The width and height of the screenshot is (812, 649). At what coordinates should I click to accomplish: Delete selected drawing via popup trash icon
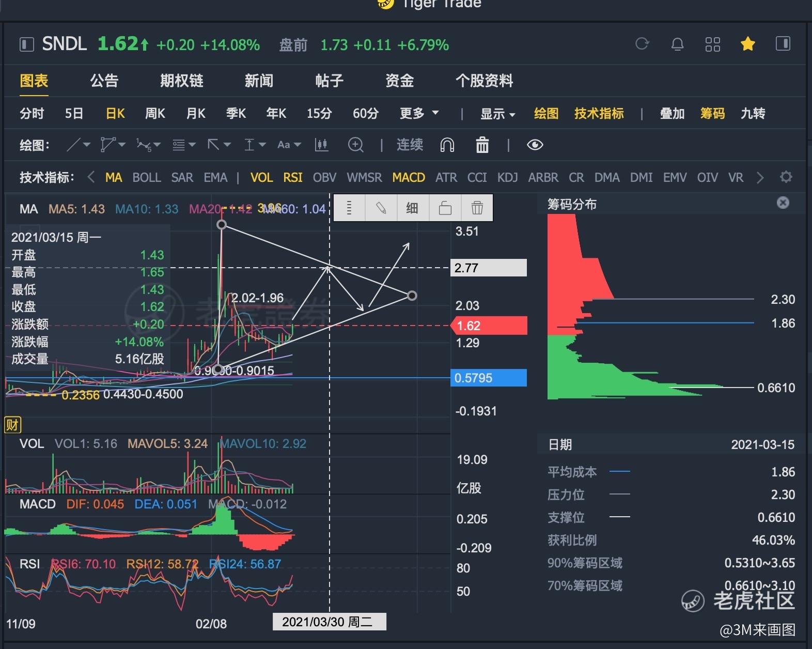pos(477,208)
